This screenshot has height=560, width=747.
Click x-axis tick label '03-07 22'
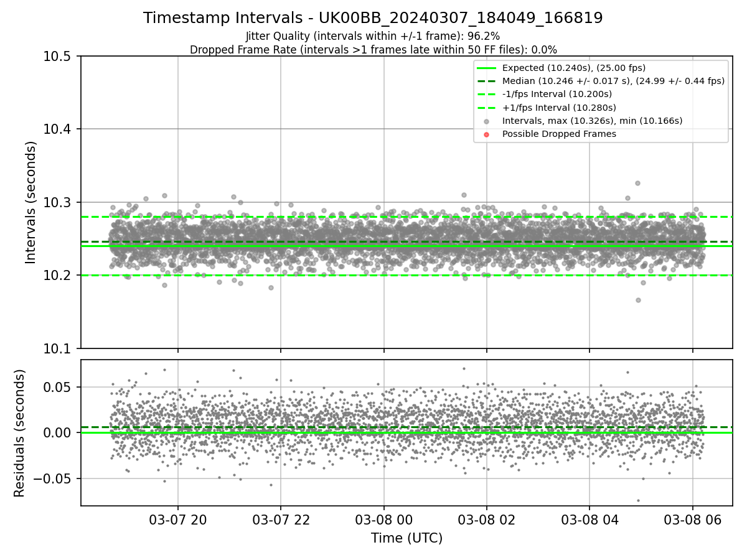click(x=281, y=520)
